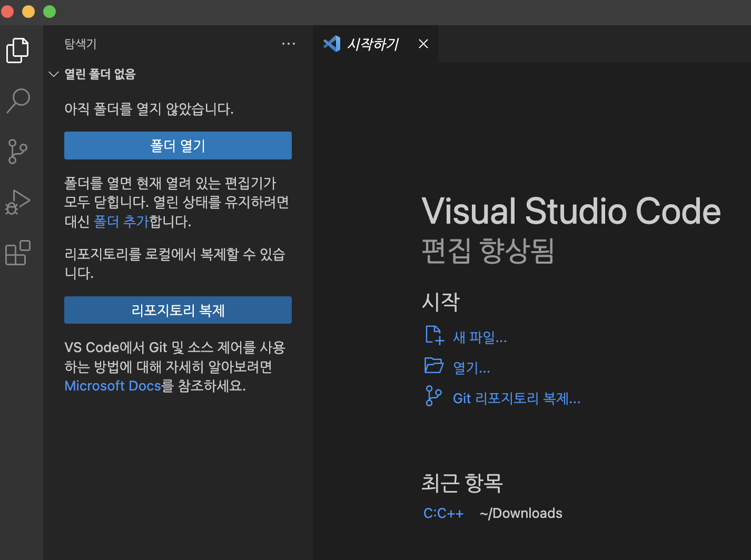Image resolution: width=751 pixels, height=560 pixels.
Task: Click the git branch icon beside Git 리포지토리 복제...
Action: click(433, 396)
